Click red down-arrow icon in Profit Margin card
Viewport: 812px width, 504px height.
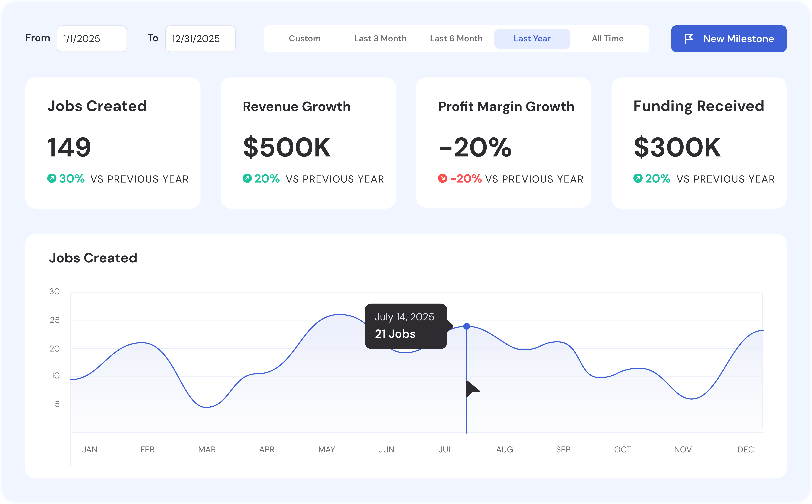coord(442,178)
